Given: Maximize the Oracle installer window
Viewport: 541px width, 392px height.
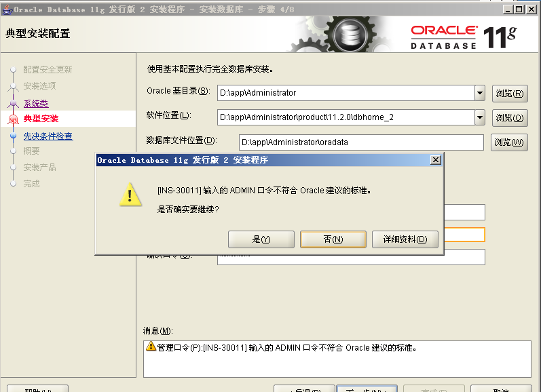Looking at the screenshot, I should tap(519, 9).
